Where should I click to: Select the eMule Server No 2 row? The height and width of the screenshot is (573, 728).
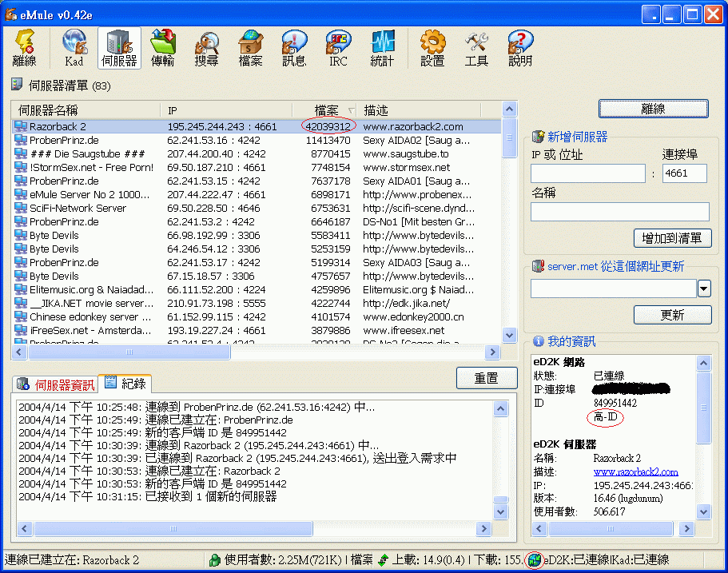point(257,194)
